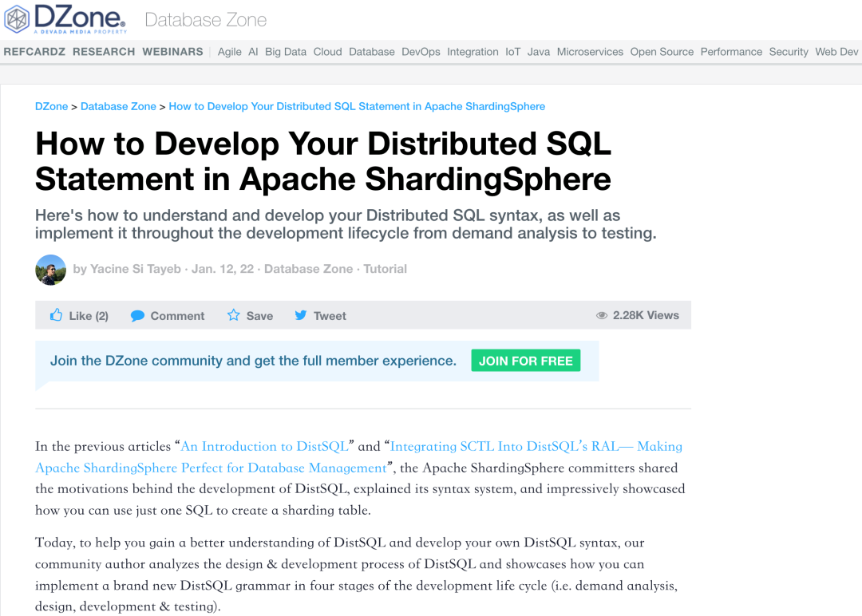Open author name Yacine Si Tayeb
Screen dimensions: 862x616
(135, 269)
